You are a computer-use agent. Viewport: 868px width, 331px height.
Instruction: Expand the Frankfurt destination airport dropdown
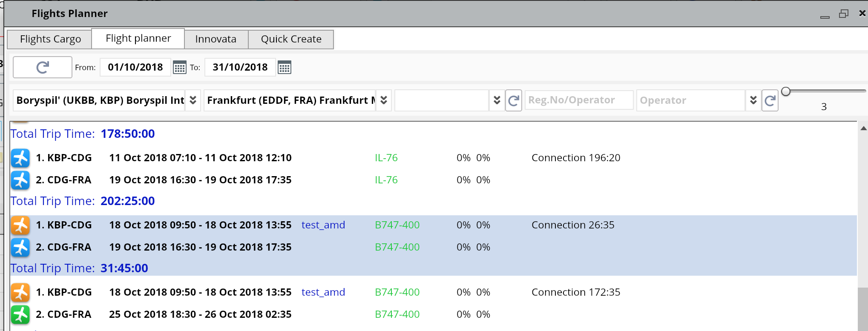384,100
